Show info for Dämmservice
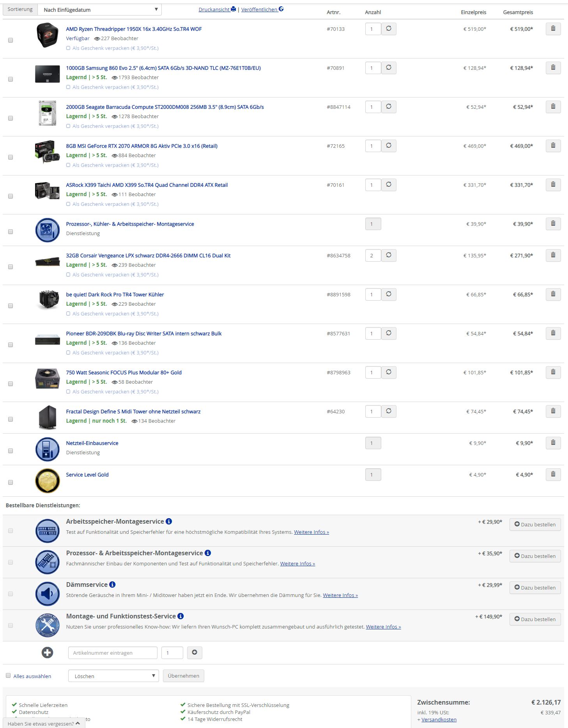Viewport: 568px width, 728px height. [x=112, y=585]
